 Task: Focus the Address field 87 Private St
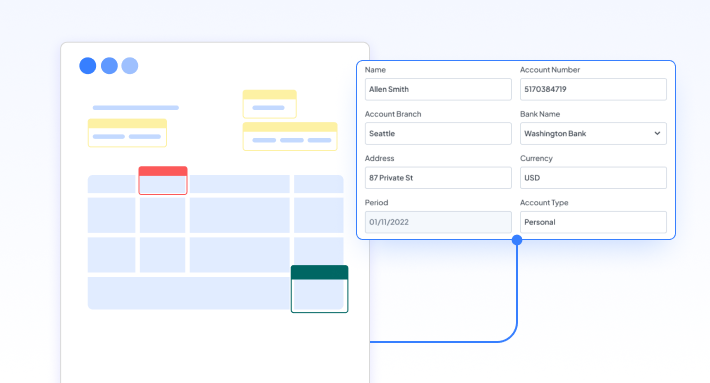click(438, 177)
